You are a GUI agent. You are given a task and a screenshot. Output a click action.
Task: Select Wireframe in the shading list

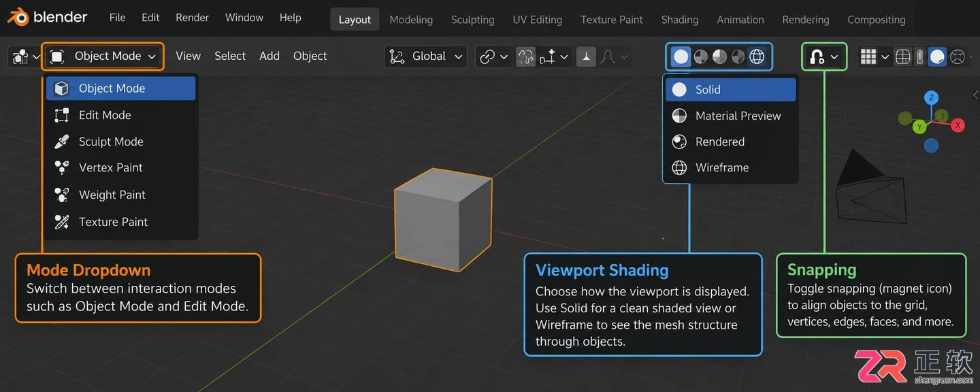pos(731,167)
